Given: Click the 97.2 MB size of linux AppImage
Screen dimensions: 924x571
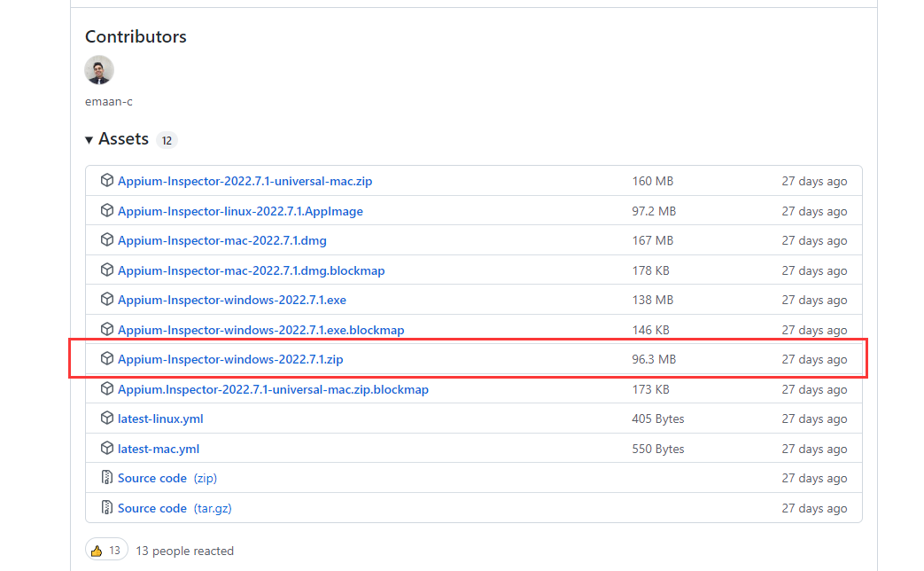Looking at the screenshot, I should tap(654, 211).
